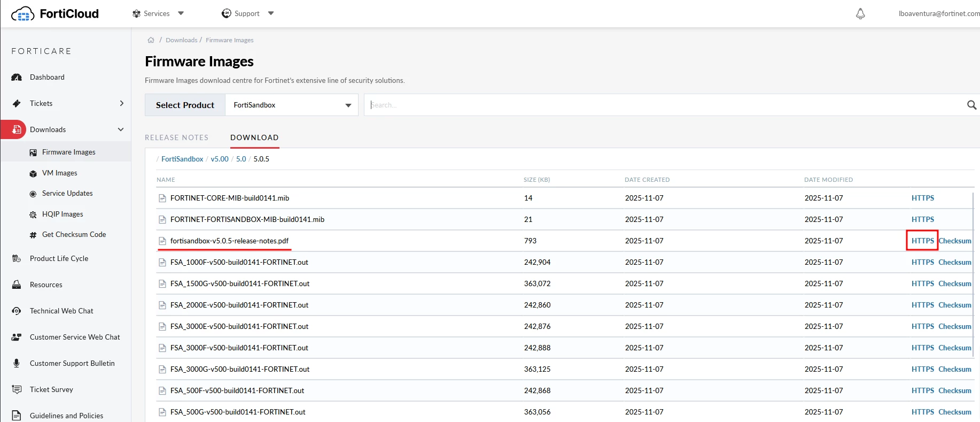This screenshot has width=980, height=422.
Task: Select file name FORTINET-FORTISANDBOX-MIB-build0141.mib
Action: click(247, 219)
